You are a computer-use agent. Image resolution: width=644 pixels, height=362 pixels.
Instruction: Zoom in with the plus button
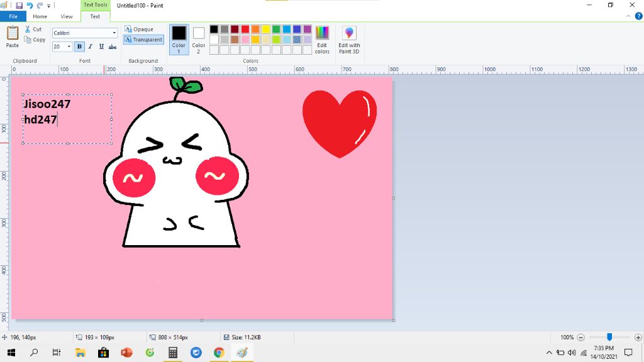(638, 337)
